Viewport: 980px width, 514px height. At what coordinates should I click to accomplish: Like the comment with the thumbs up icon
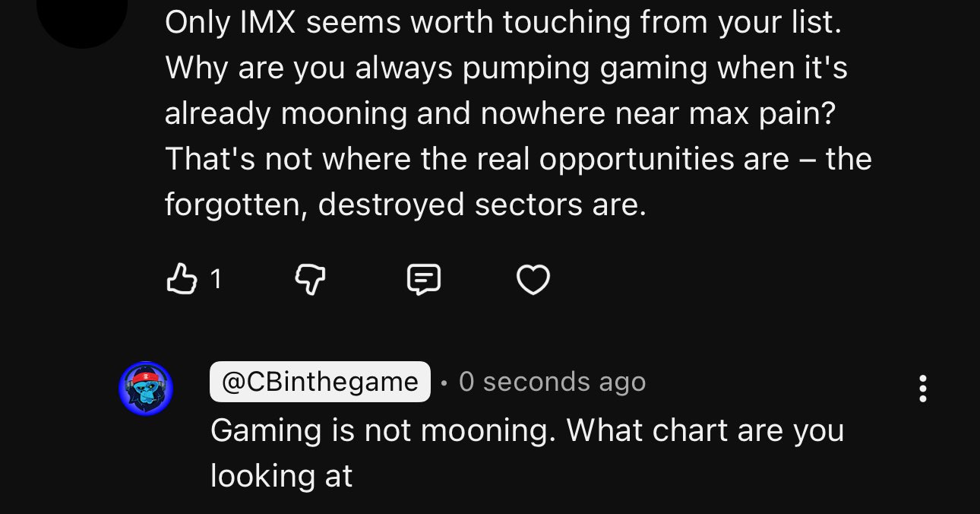pos(181,280)
